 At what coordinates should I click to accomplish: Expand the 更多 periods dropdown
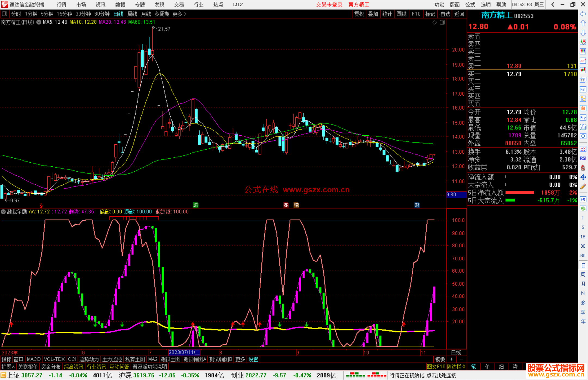click(x=179, y=14)
